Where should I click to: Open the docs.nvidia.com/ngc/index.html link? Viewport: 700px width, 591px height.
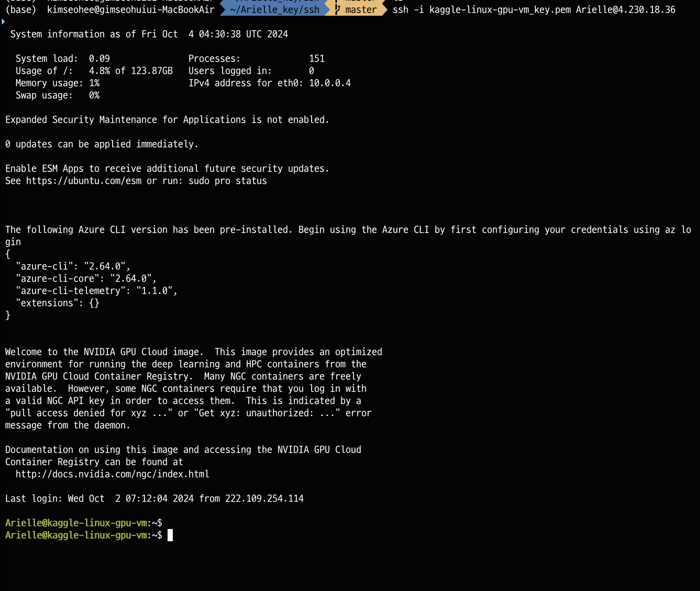[113, 474]
